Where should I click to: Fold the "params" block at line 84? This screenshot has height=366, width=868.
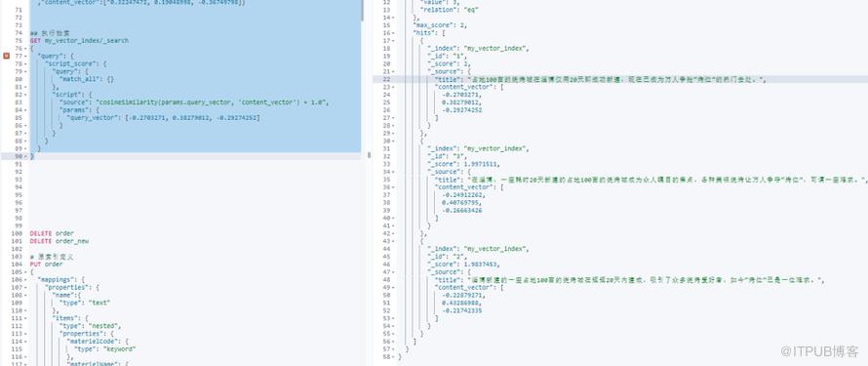pos(26,110)
